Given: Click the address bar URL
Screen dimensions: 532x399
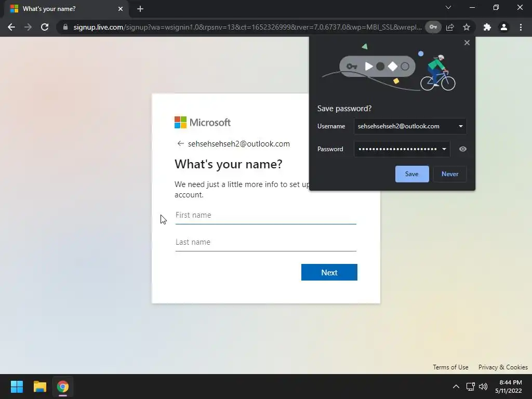Looking at the screenshot, I should point(247,27).
